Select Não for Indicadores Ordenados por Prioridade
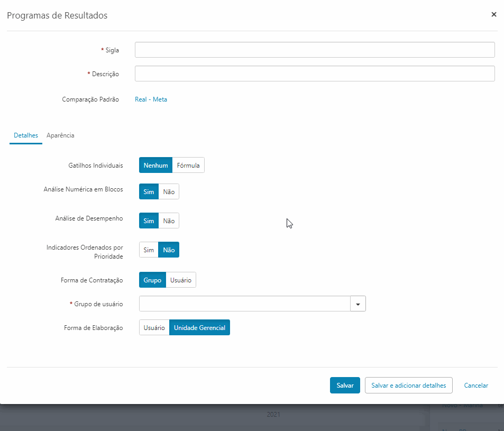 pos(169,250)
